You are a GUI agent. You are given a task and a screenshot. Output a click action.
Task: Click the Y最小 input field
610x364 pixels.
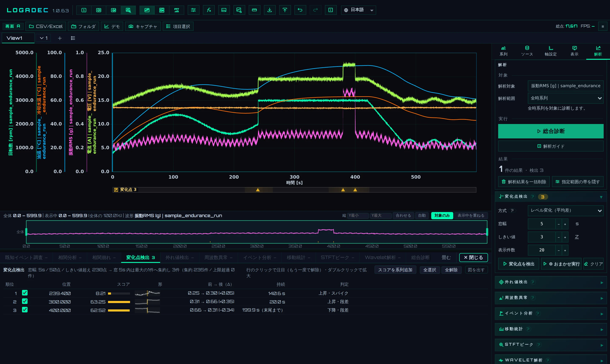(358, 215)
